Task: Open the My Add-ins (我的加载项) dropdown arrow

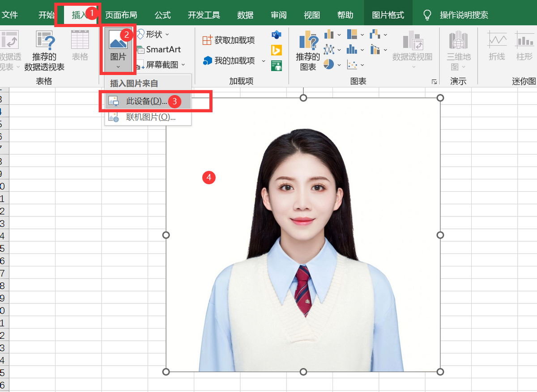Action: pyautogui.click(x=264, y=61)
